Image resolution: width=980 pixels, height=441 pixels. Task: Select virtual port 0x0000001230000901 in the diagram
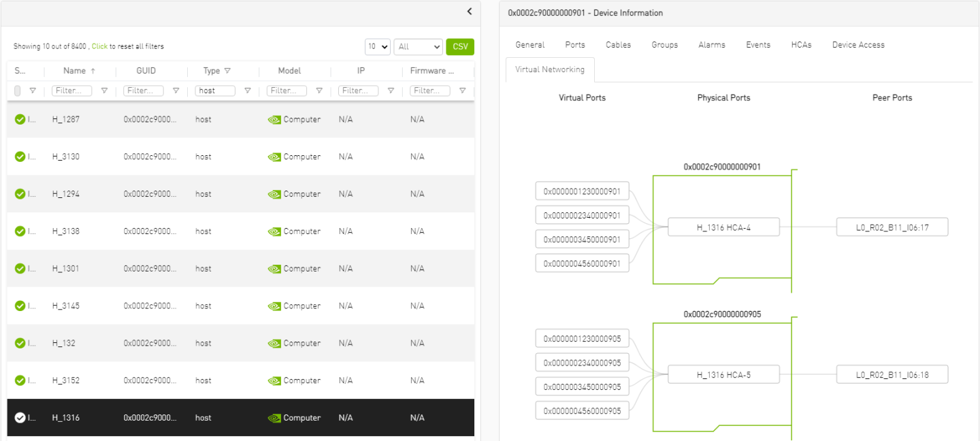pyautogui.click(x=582, y=191)
